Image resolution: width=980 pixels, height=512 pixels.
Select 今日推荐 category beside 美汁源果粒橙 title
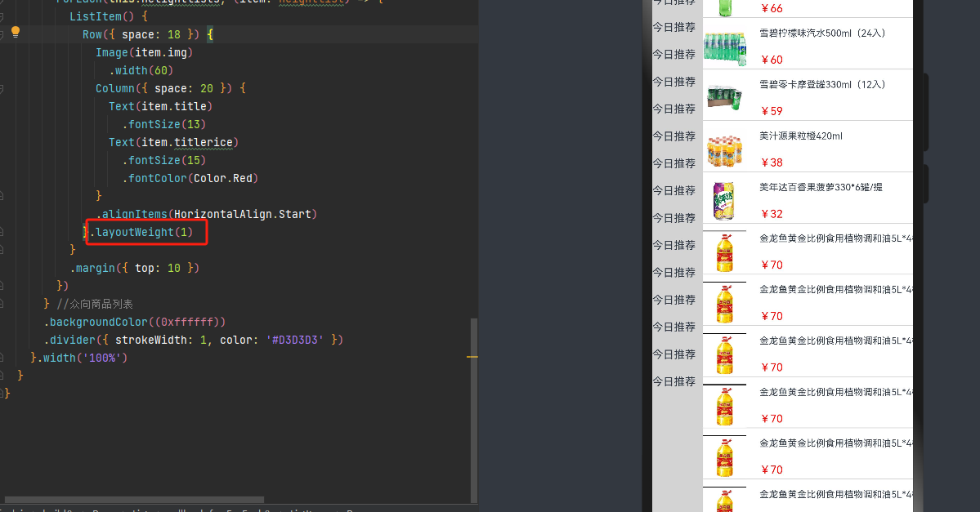click(x=673, y=136)
